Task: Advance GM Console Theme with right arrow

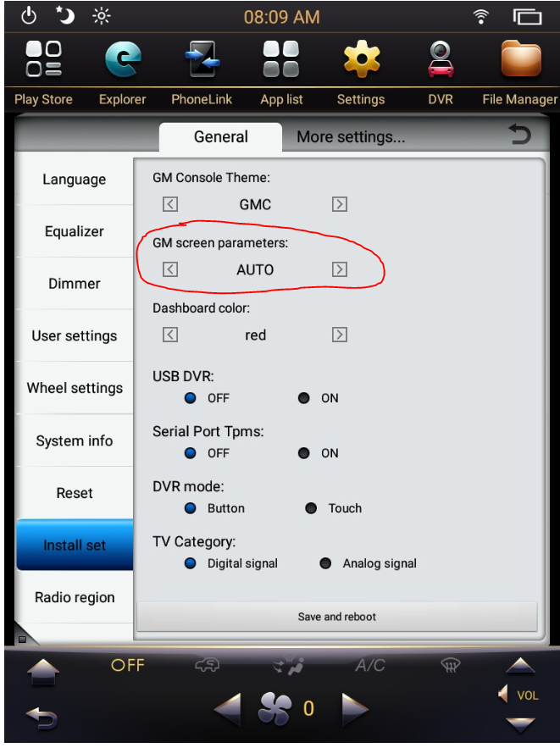Action: coord(339,204)
